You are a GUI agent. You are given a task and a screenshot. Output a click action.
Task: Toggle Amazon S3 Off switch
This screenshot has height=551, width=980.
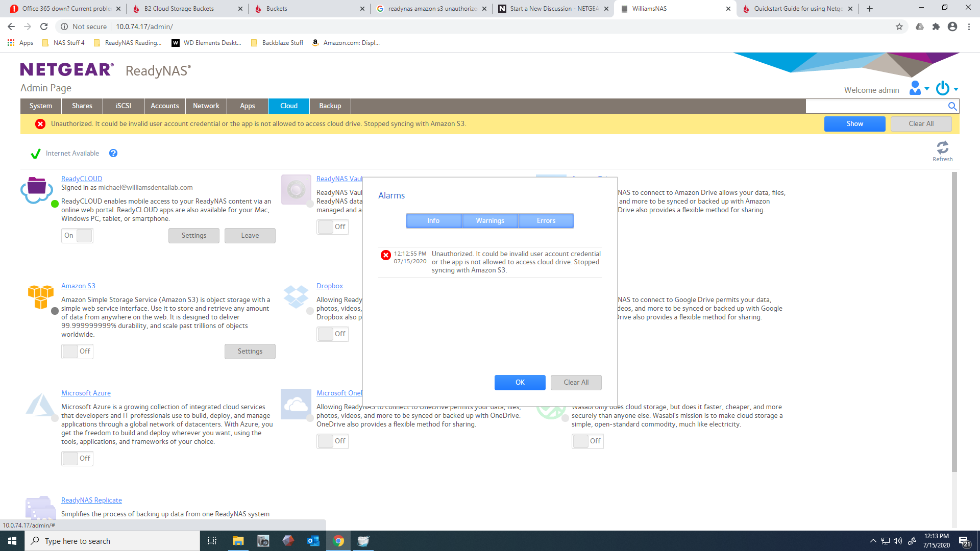[x=77, y=352]
